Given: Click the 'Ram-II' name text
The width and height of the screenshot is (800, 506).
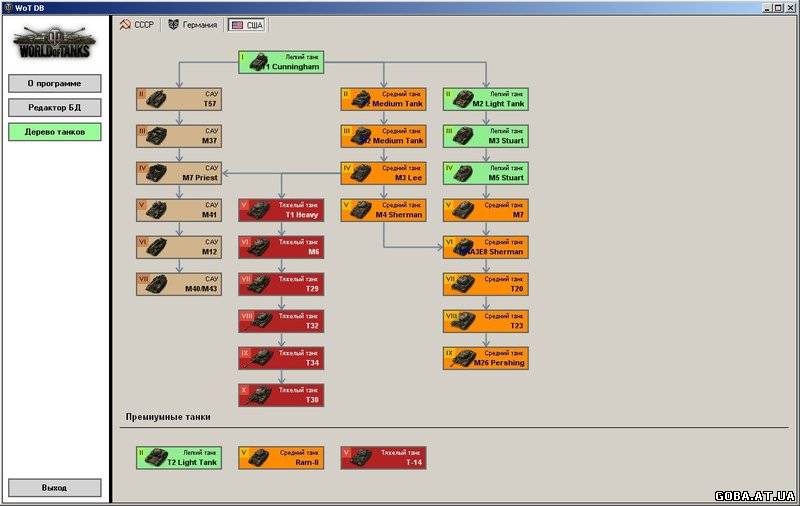Looking at the screenshot, I should pyautogui.click(x=307, y=462).
